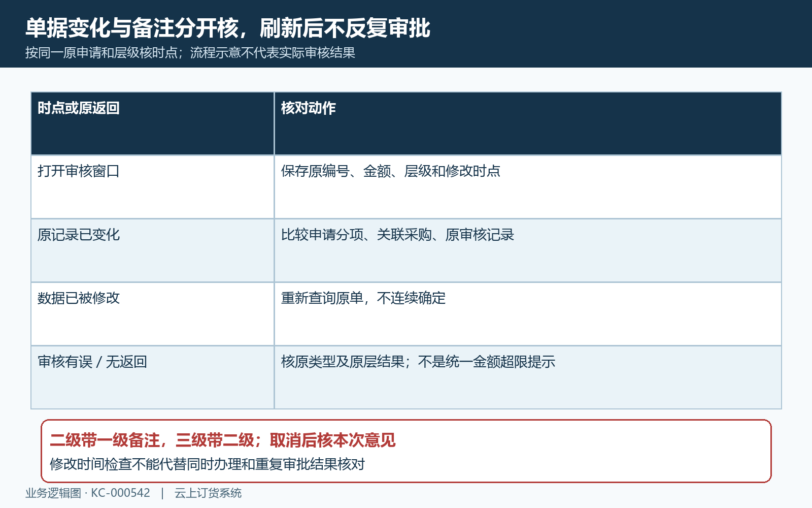Click the cell 比较申请分项、关联采购、原审核记录

(x=528, y=250)
